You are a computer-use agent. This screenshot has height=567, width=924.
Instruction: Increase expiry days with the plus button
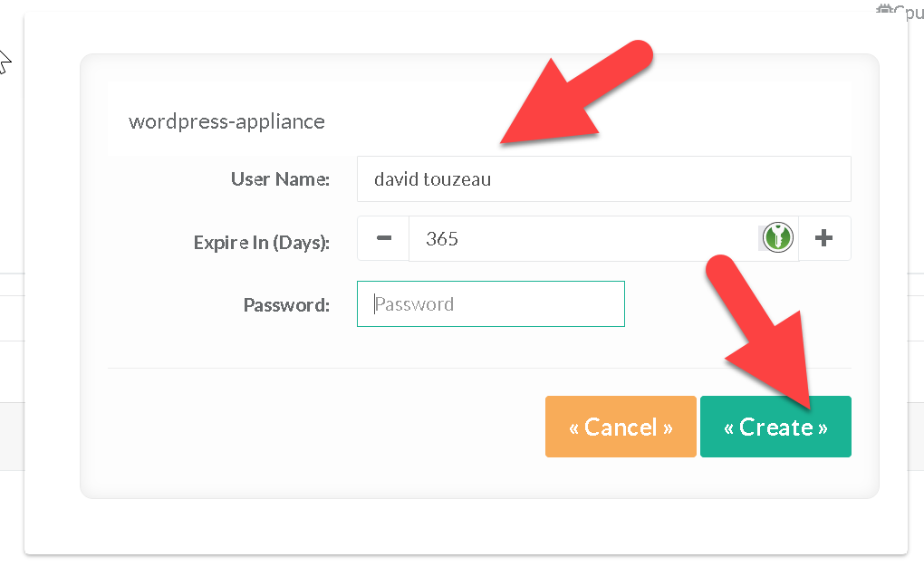pyautogui.click(x=824, y=238)
